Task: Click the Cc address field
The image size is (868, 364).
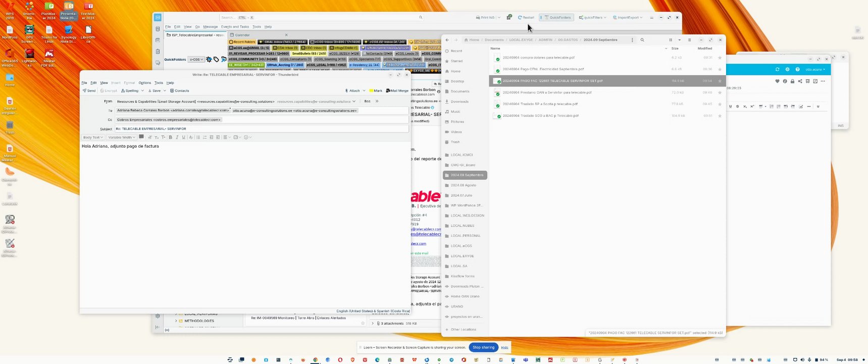Action: (261, 120)
